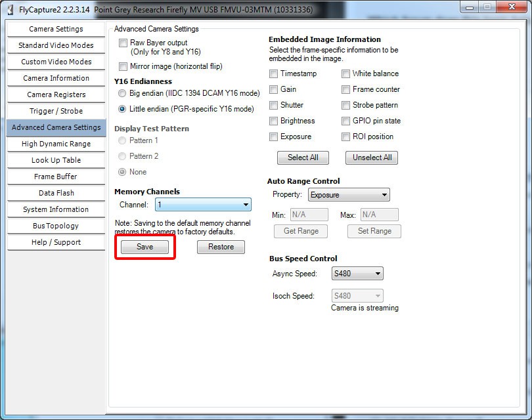Enable Brightness embedded information

pos(273,121)
